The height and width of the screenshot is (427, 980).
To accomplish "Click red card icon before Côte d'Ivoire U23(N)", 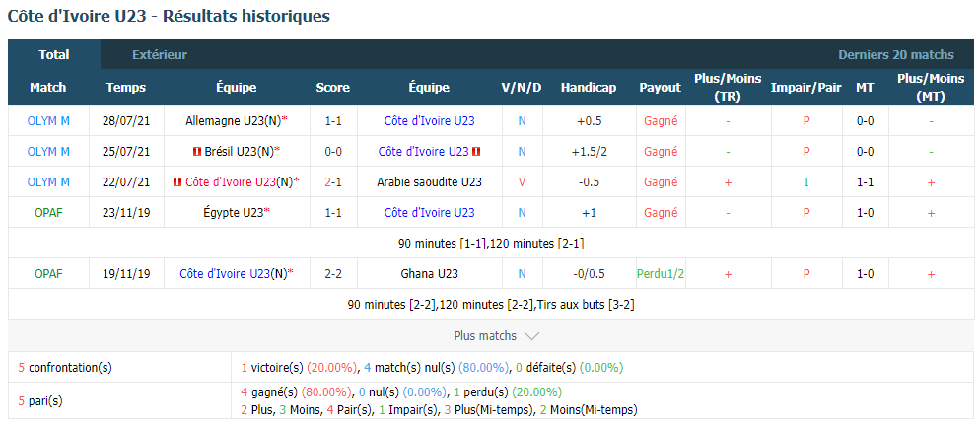I will click(178, 181).
